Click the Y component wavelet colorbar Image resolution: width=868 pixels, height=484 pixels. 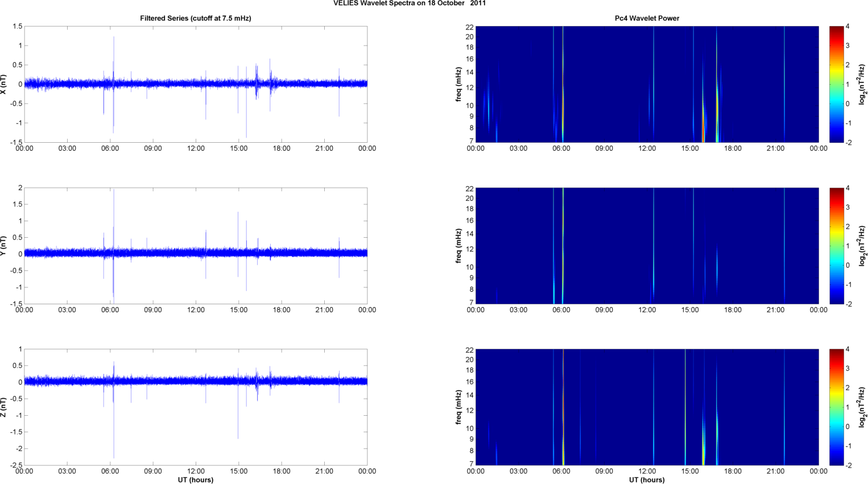[x=836, y=246]
